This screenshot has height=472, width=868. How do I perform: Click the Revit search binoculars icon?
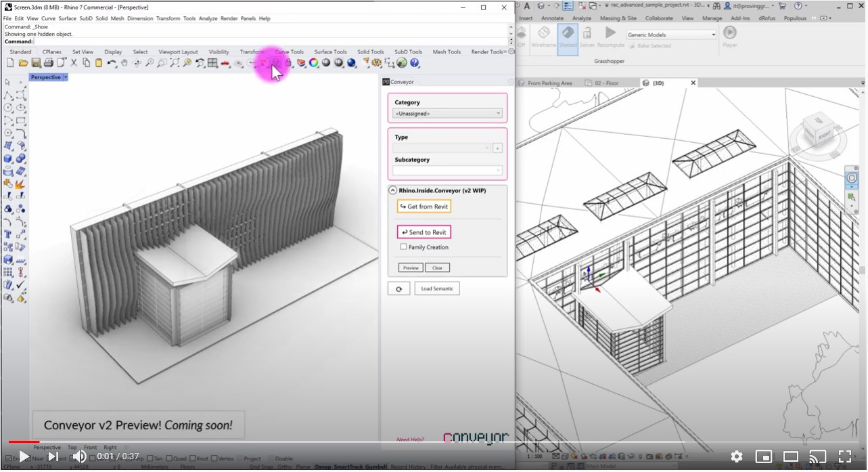(x=716, y=5)
